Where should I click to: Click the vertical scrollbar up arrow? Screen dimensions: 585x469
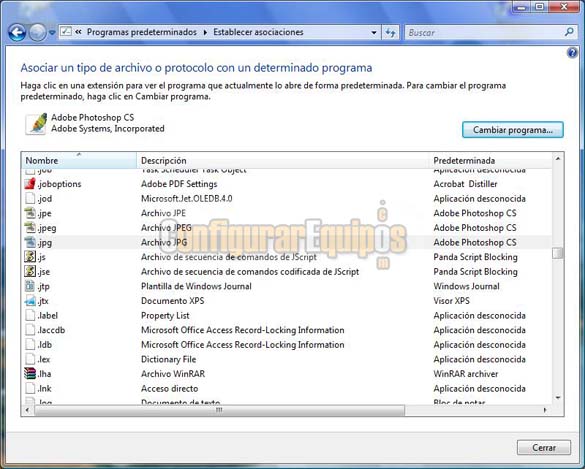(558, 159)
